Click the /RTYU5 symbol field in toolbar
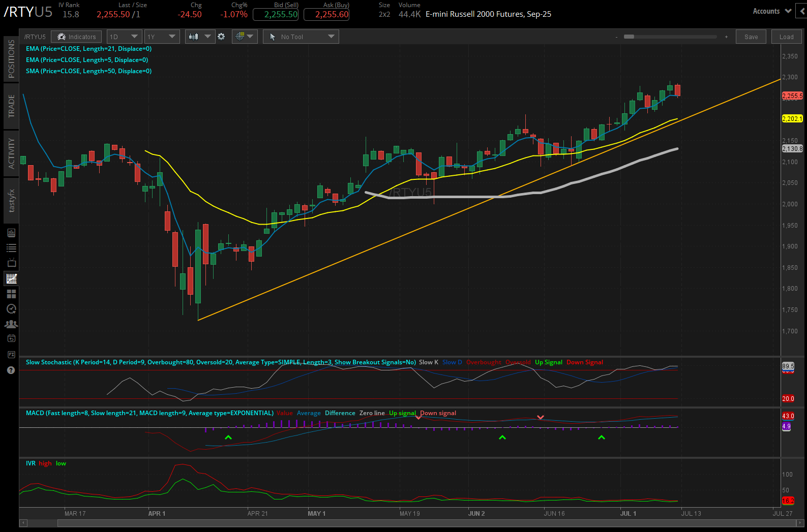The height and width of the screenshot is (532, 807). pyautogui.click(x=35, y=37)
